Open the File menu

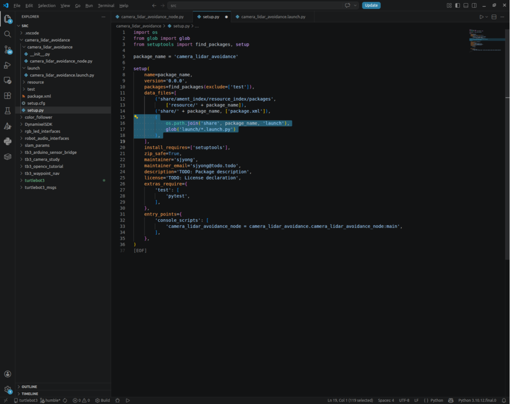[17, 6]
